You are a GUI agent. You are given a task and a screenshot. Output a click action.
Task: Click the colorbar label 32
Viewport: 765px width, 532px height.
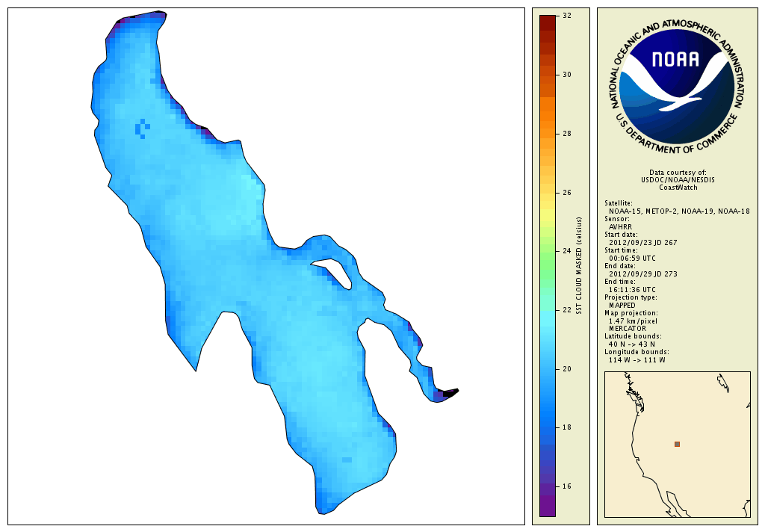click(567, 16)
